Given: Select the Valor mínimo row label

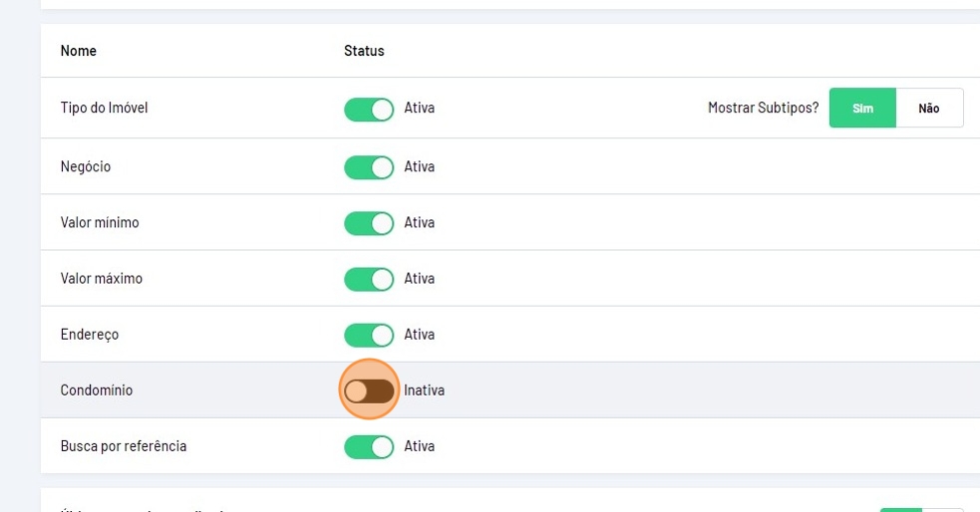Looking at the screenshot, I should pos(100,223).
